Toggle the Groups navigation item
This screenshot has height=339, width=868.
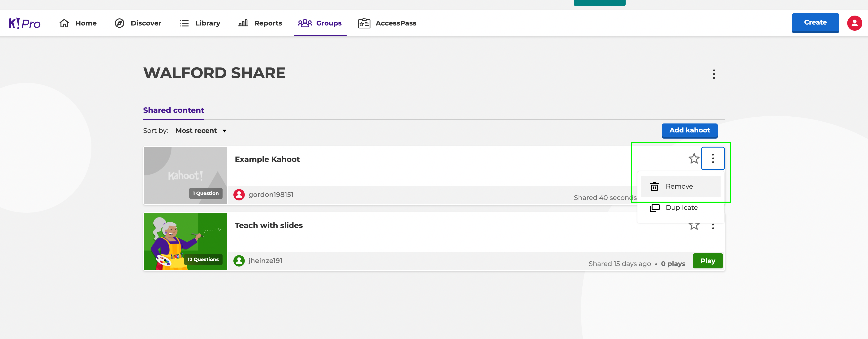pyautogui.click(x=320, y=23)
